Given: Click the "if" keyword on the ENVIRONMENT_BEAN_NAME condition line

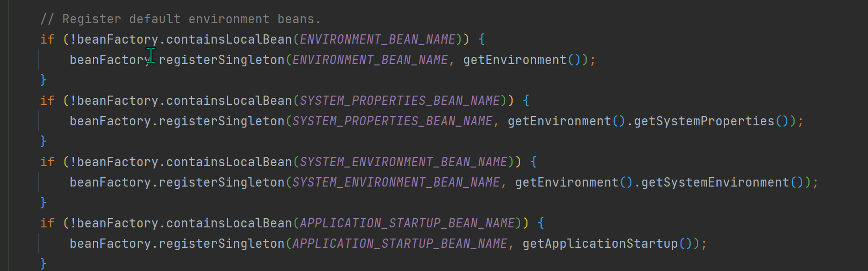Looking at the screenshot, I should 47,39.
